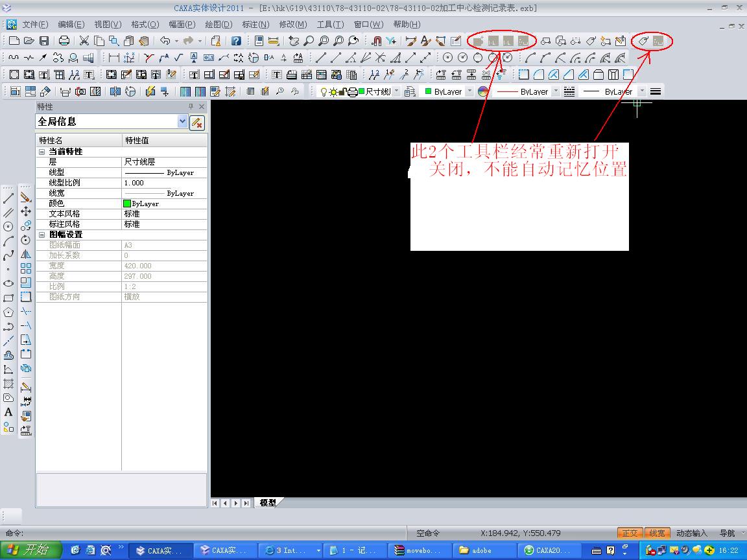Collapse the 当前特性 section

(x=42, y=152)
